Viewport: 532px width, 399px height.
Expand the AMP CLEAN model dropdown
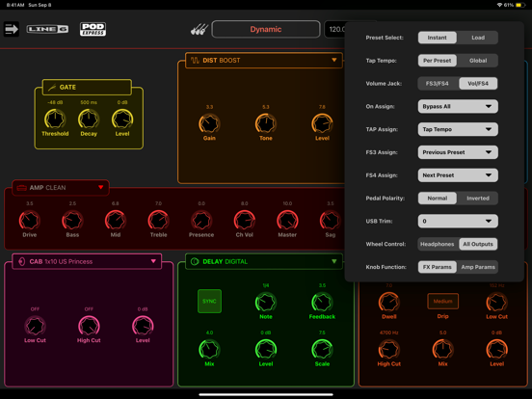pyautogui.click(x=101, y=187)
